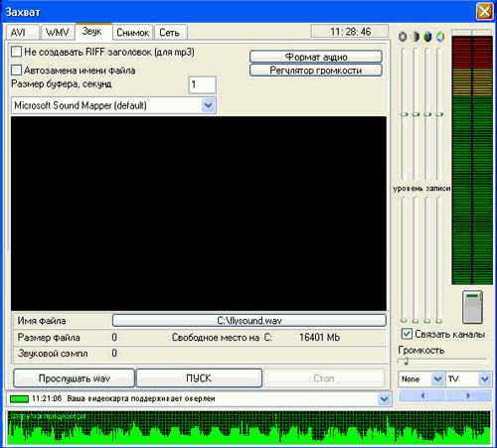This screenshot has width=497, height=448.
Task: Click the gray brightness icon above the sliders
Action: 403,37
